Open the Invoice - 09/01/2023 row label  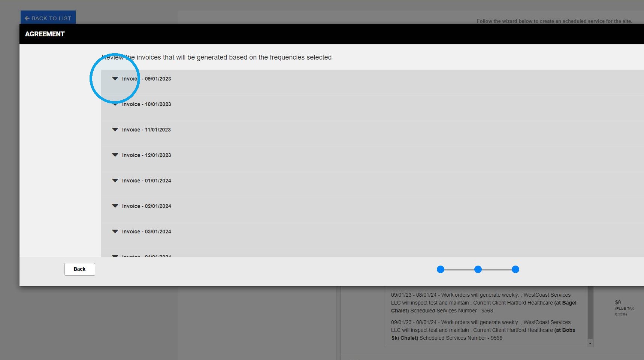click(x=146, y=79)
